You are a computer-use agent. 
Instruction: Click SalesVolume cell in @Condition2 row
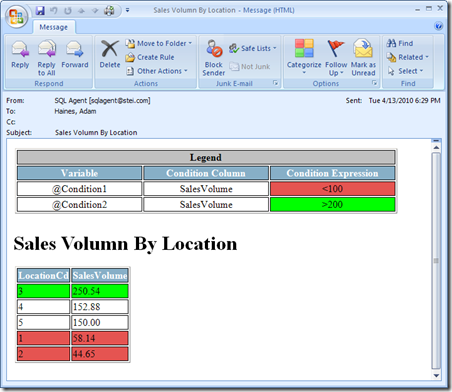206,204
